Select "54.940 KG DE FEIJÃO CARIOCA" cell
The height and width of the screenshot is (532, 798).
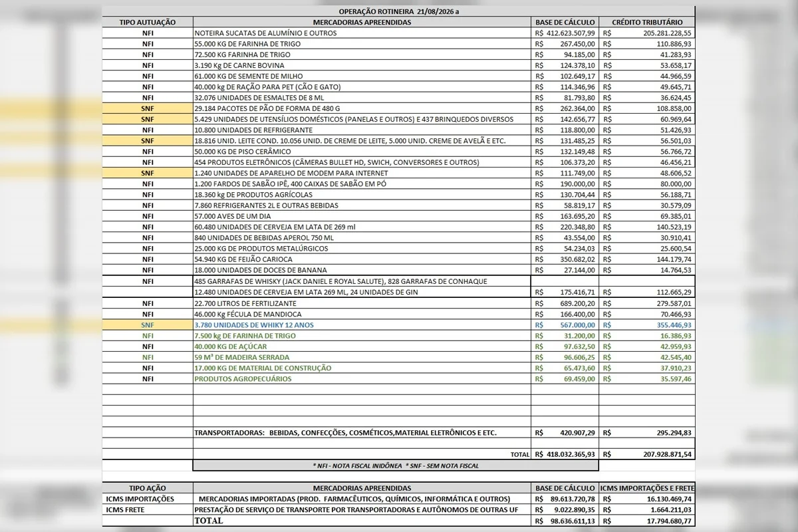tap(362, 259)
